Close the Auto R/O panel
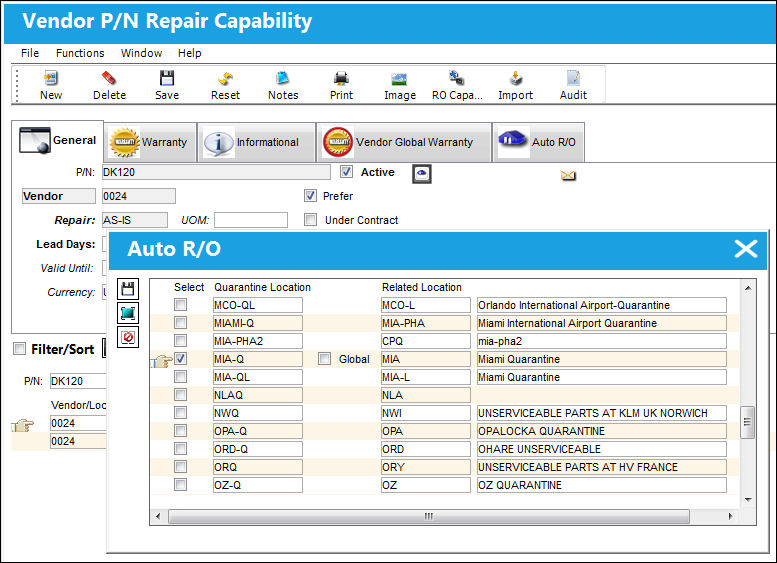 coord(746,249)
